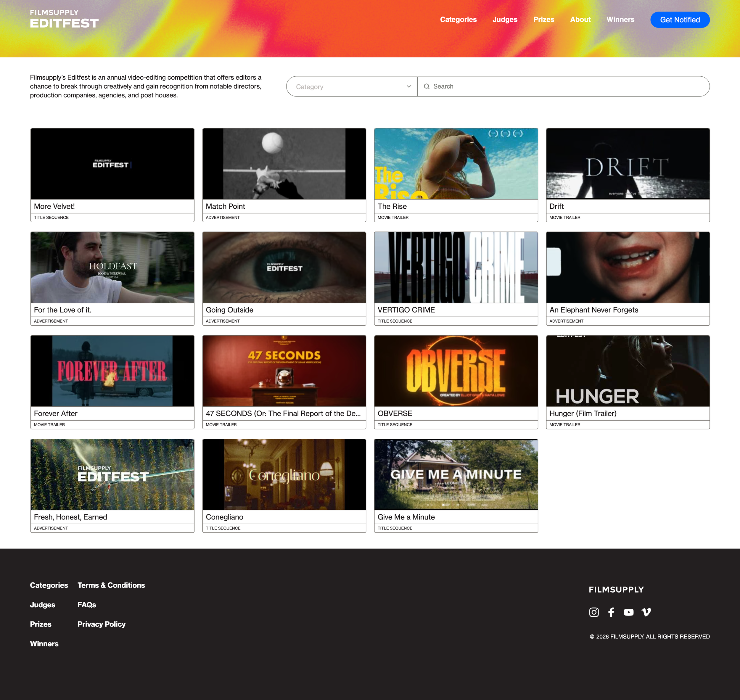The image size is (740, 700).
Task: Open the FAQs footer link
Action: click(86, 604)
